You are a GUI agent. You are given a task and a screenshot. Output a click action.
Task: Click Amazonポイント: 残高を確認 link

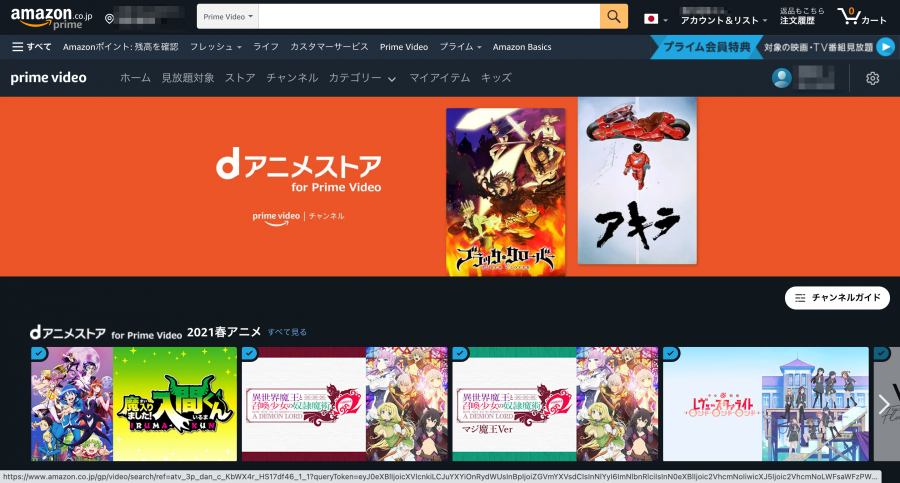point(121,47)
